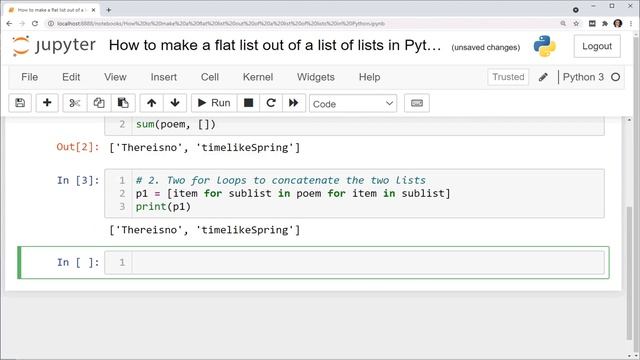
Task: Cut selected cells with scissors icon
Action: tap(74, 103)
